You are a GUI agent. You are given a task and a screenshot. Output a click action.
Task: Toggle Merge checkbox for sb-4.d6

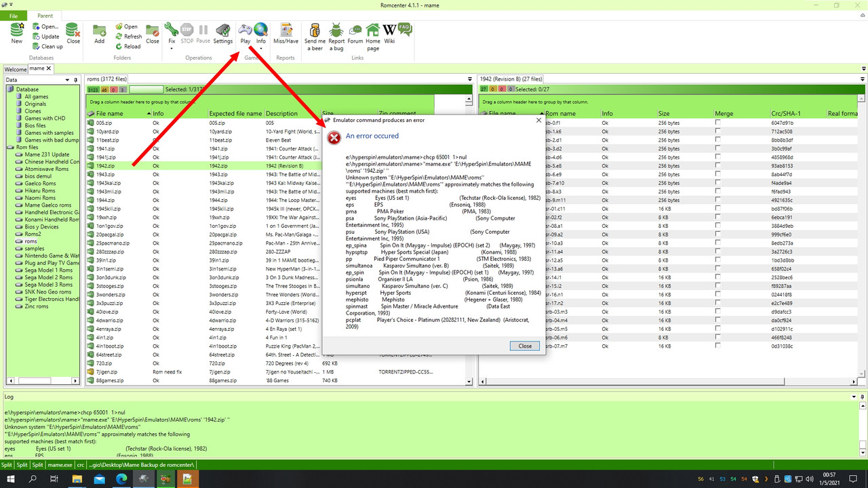[718, 157]
